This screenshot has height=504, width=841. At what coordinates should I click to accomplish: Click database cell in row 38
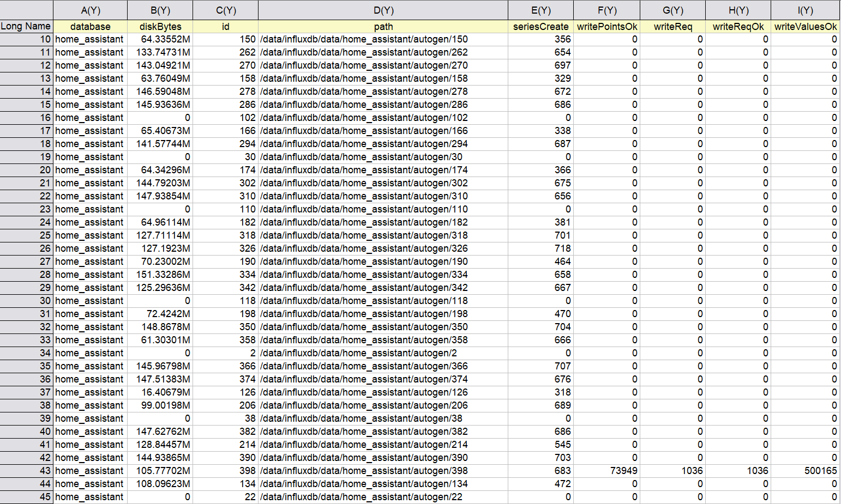90,405
